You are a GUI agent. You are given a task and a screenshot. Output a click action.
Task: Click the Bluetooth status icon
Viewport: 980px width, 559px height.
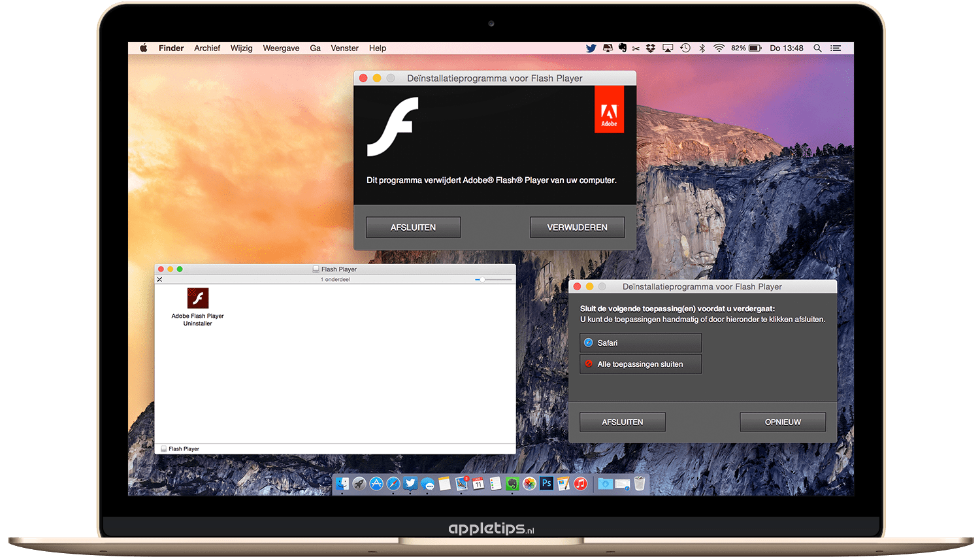702,48
